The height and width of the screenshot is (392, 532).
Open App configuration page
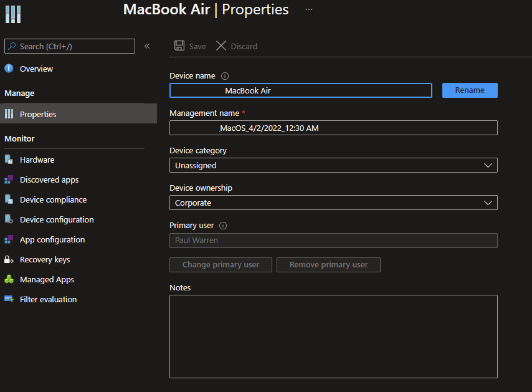click(52, 240)
